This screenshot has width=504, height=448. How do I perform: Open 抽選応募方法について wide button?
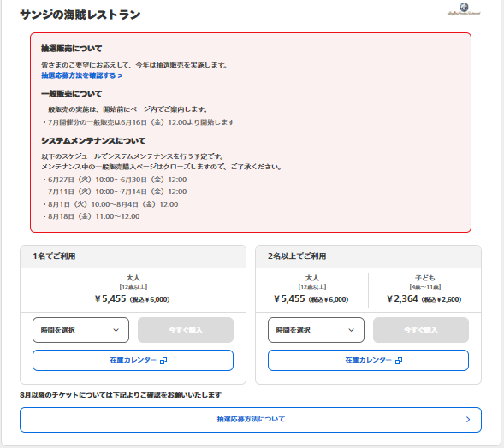coord(251,420)
